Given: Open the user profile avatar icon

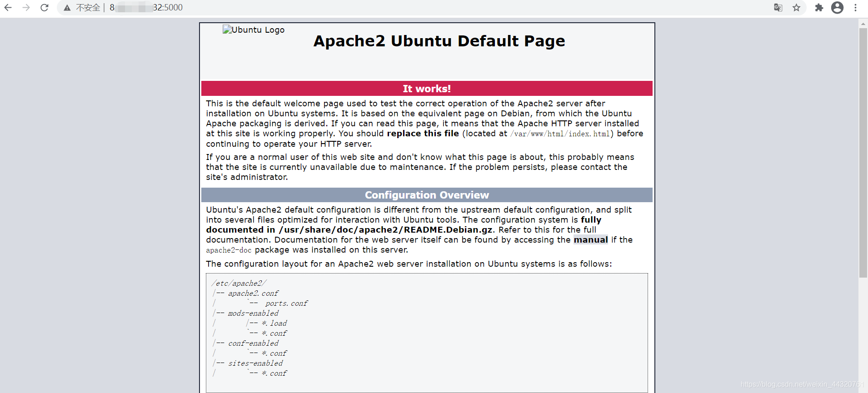Looking at the screenshot, I should click(x=837, y=8).
